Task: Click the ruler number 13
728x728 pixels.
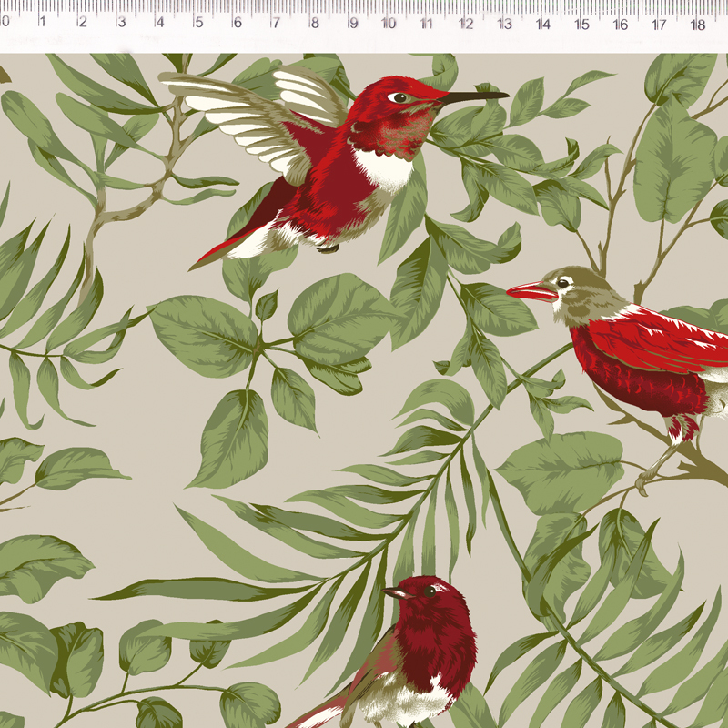Action: [x=505, y=24]
